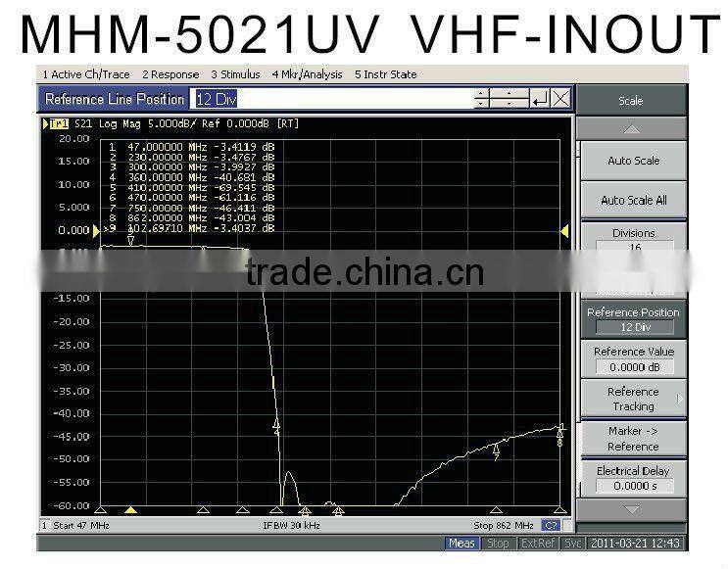
Task: Click the Reference Line Position entry field
Action: click(332, 99)
